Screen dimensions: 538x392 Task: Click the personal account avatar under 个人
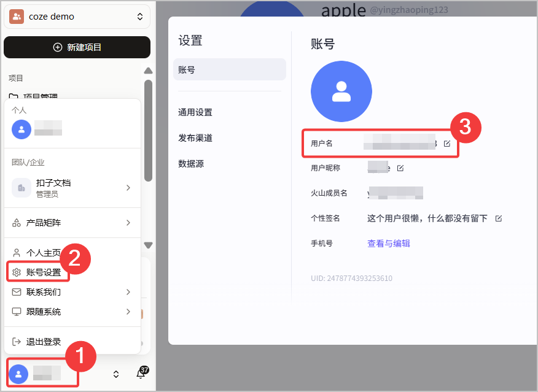[x=21, y=129]
